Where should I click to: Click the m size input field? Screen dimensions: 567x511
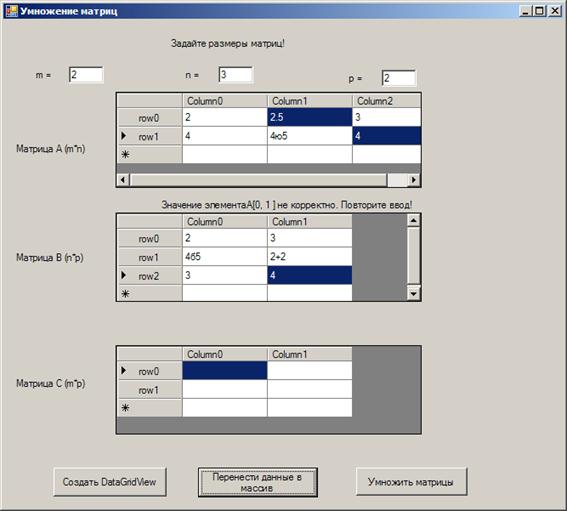pyautogui.click(x=86, y=75)
